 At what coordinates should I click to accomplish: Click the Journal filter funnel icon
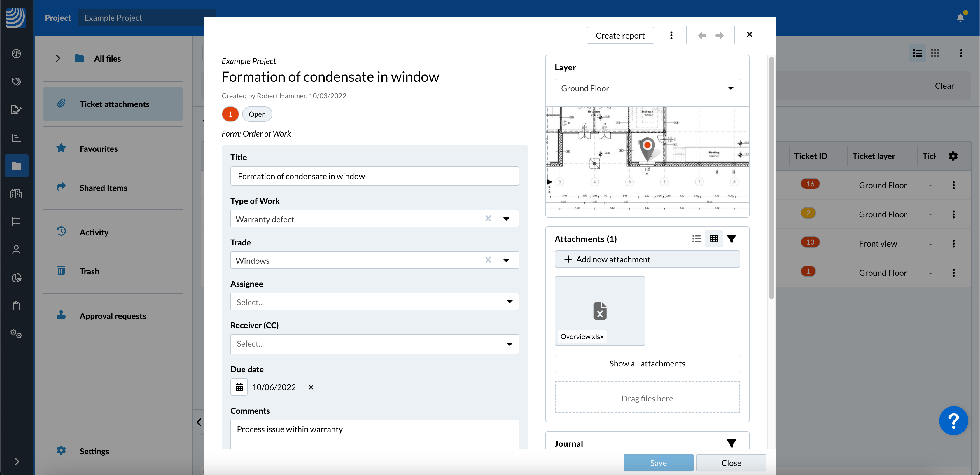click(x=731, y=443)
